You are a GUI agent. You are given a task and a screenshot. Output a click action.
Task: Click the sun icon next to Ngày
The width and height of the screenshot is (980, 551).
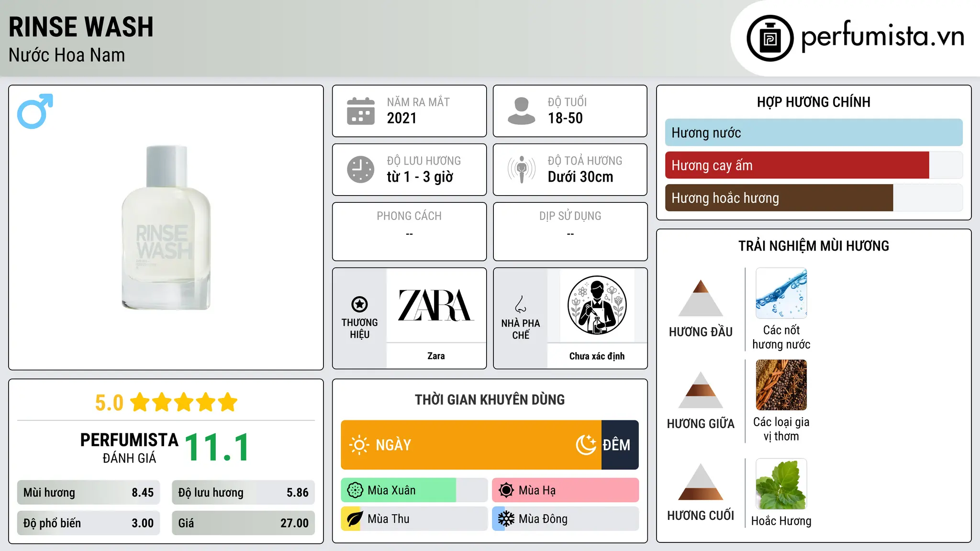[x=359, y=445]
